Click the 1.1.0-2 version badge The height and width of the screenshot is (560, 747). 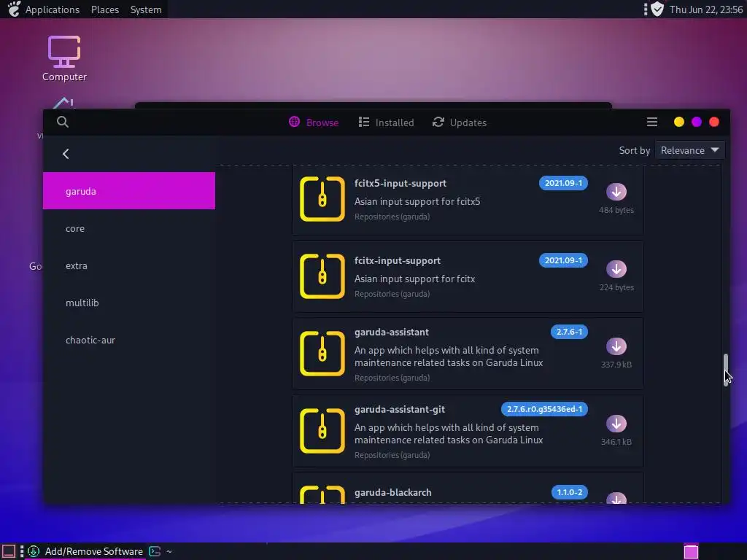[x=569, y=492]
